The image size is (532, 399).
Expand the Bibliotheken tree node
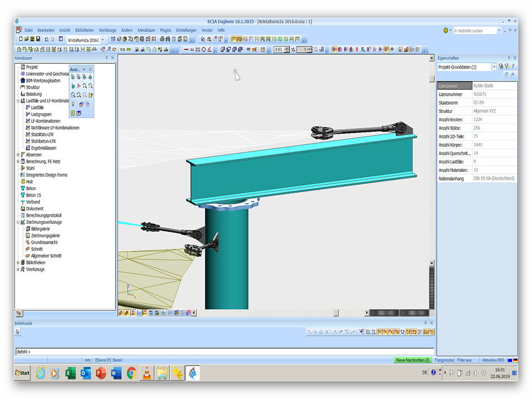tap(18, 263)
